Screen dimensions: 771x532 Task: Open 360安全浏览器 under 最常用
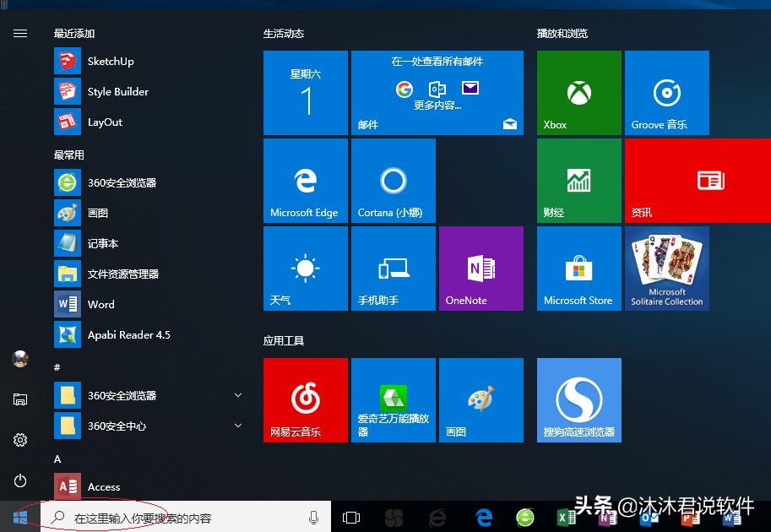click(148, 183)
